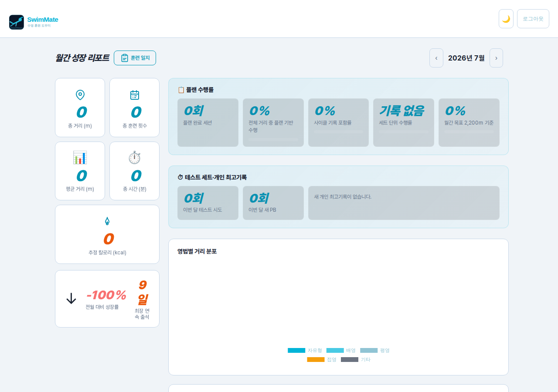Click the 새 개인 최고기록이 없습니다 message

point(343,197)
